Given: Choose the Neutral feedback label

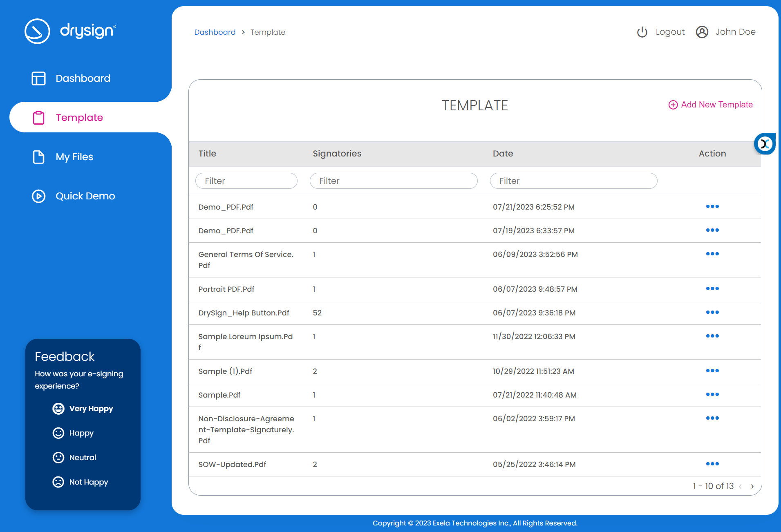Looking at the screenshot, I should point(83,458).
